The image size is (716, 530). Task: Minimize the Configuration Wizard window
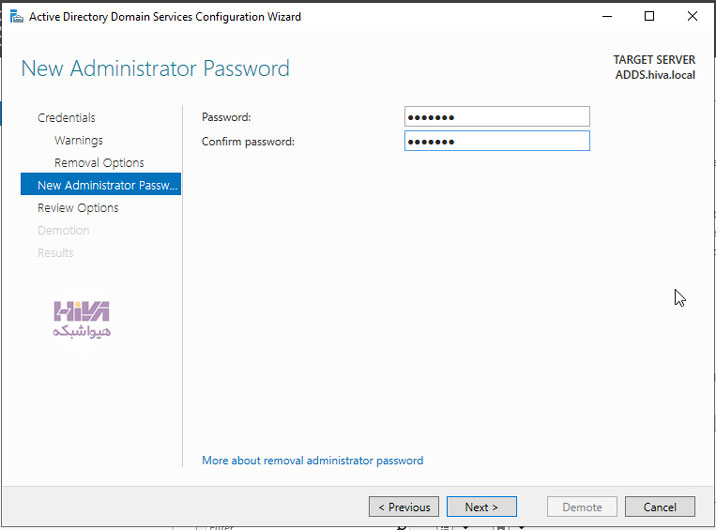pyautogui.click(x=607, y=16)
